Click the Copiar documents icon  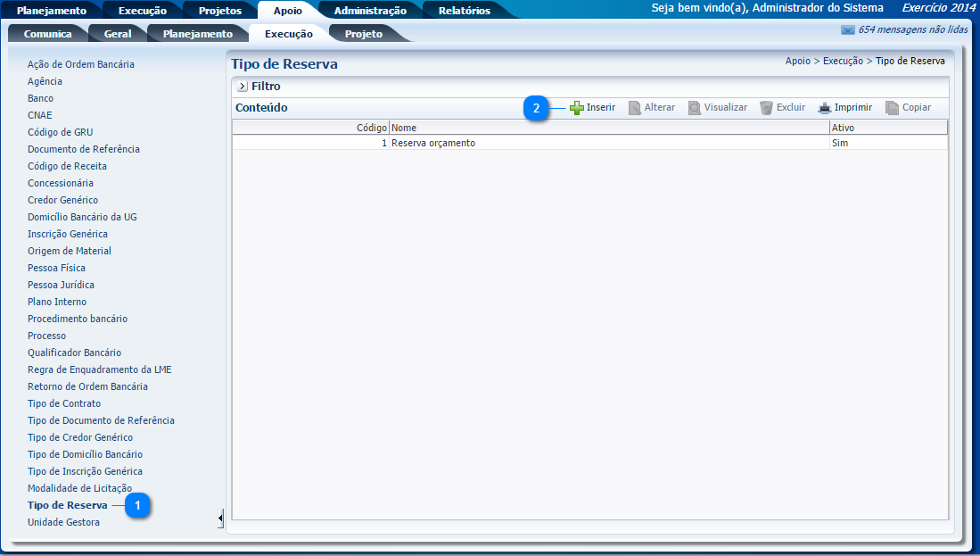click(892, 108)
